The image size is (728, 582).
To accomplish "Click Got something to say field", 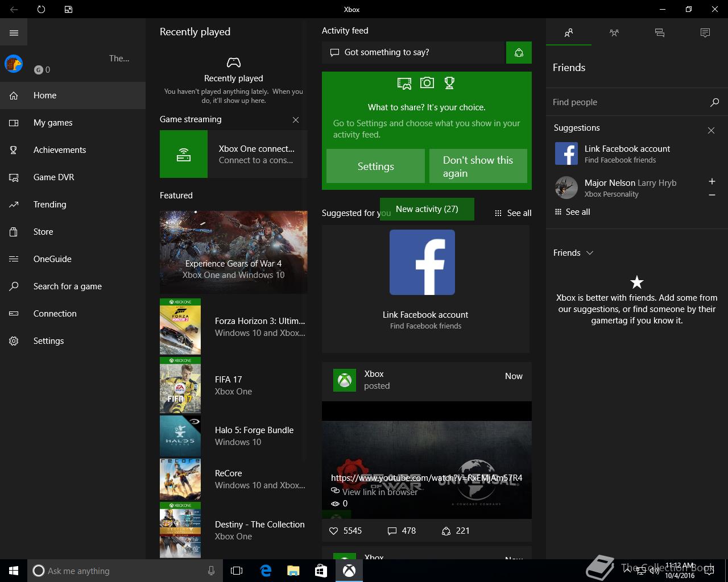I will tap(414, 52).
